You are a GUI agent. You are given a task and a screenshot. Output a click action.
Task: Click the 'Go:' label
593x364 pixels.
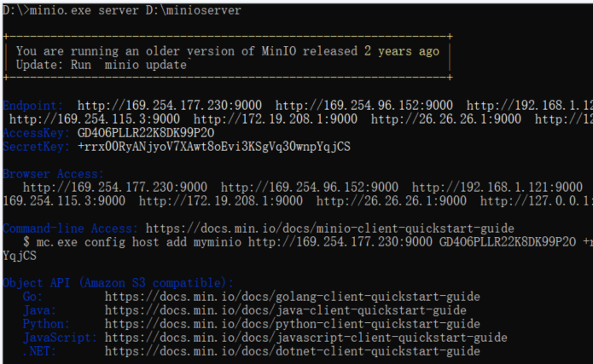click(32, 297)
